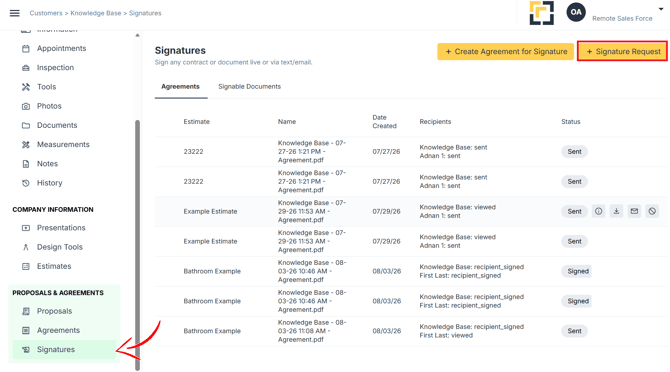
Task: Click the Documents folder icon
Action: [x=26, y=126]
